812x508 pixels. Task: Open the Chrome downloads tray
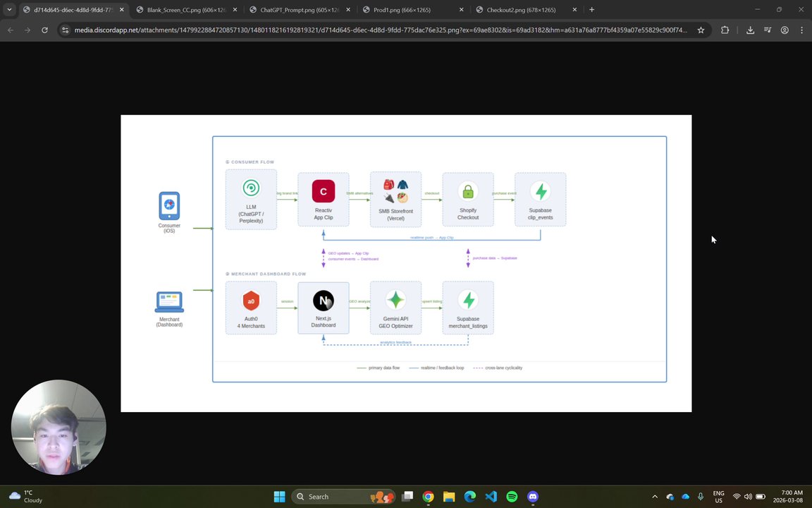[750, 30]
